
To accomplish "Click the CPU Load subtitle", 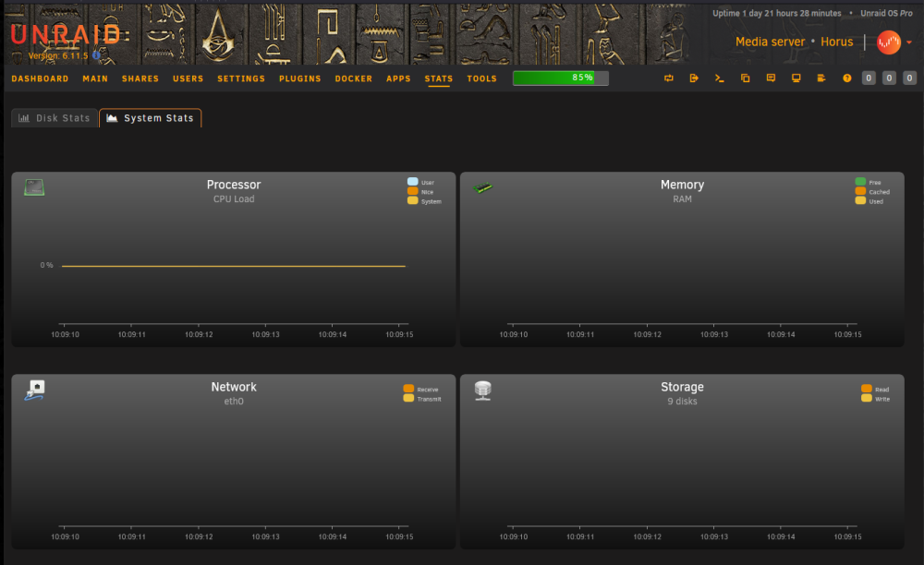I will tap(234, 198).
